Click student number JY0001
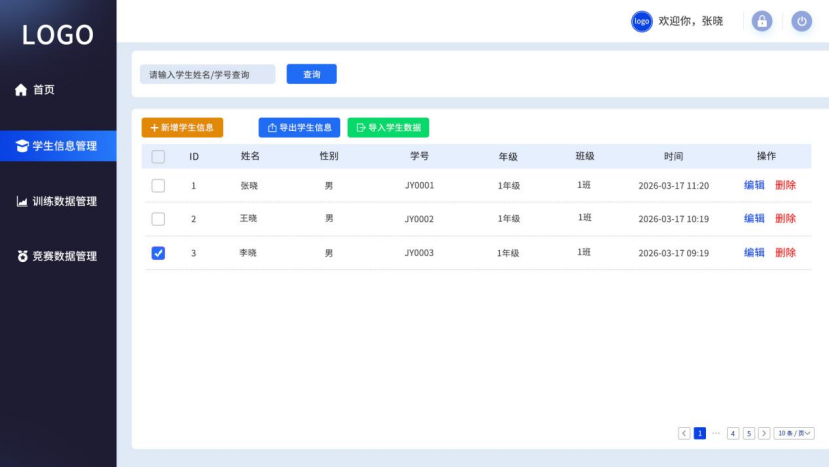 coord(419,186)
